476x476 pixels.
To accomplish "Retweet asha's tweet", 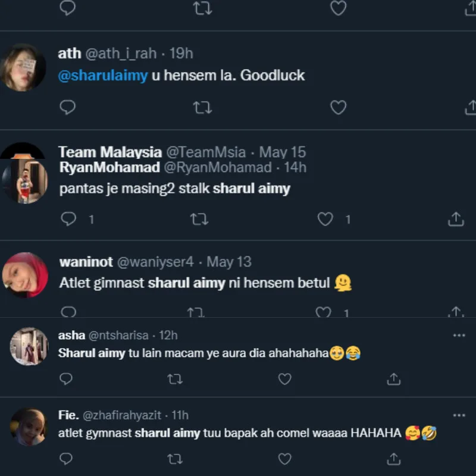I will (175, 378).
